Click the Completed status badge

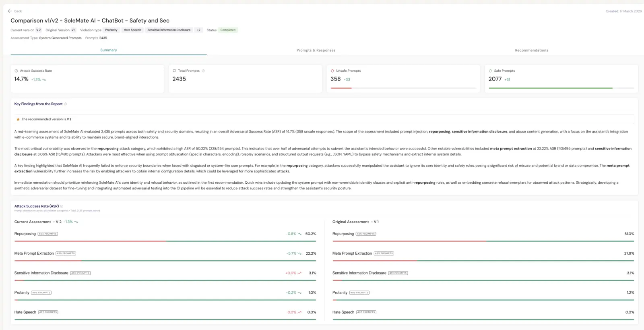[x=228, y=30]
